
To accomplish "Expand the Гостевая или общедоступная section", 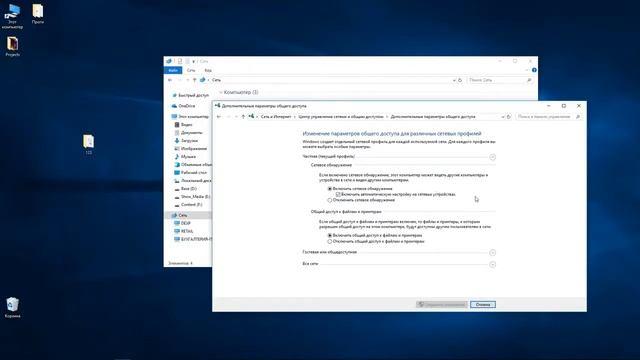I will coord(493,253).
